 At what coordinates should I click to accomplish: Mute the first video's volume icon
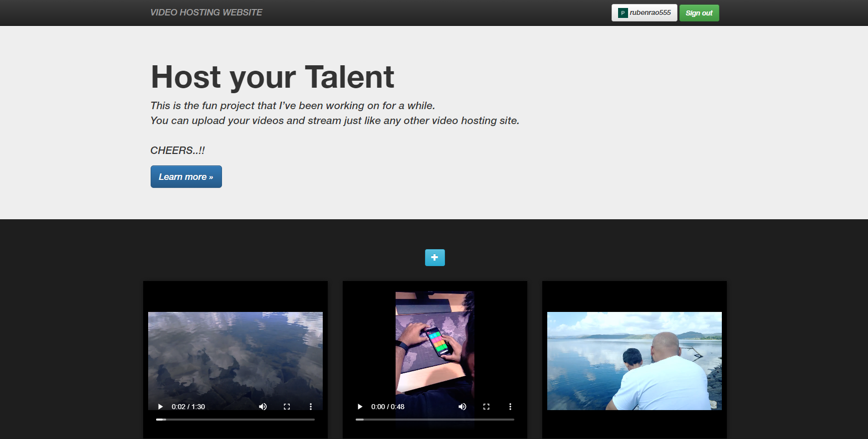[x=263, y=407]
